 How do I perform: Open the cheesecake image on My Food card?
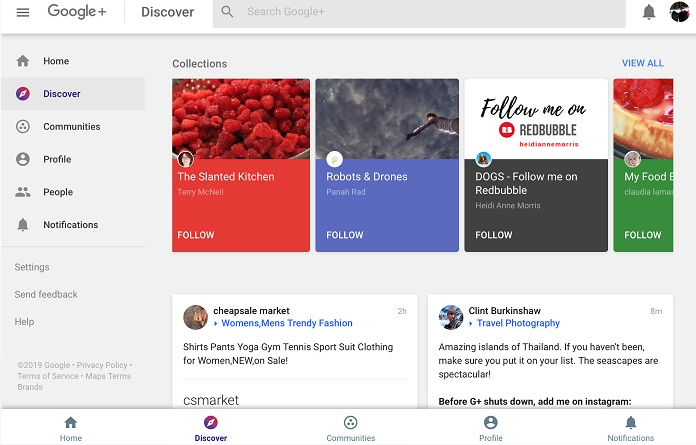point(643,119)
